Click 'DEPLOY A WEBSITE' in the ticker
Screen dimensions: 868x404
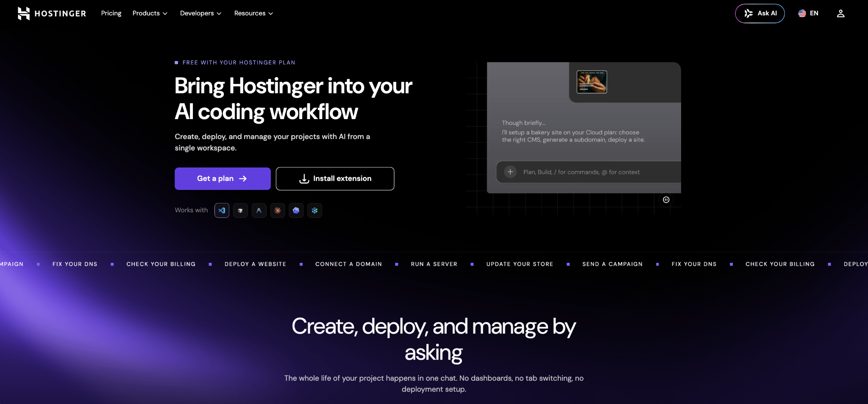pyautogui.click(x=255, y=264)
